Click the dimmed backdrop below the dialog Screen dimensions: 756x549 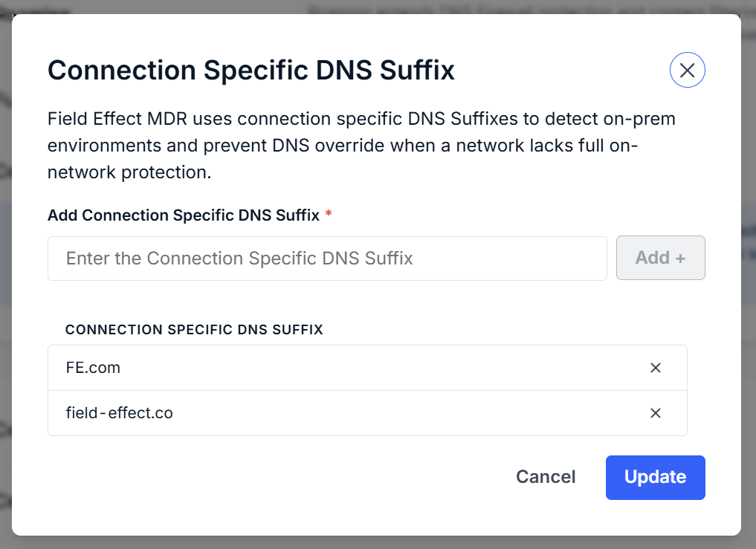(x=378, y=542)
